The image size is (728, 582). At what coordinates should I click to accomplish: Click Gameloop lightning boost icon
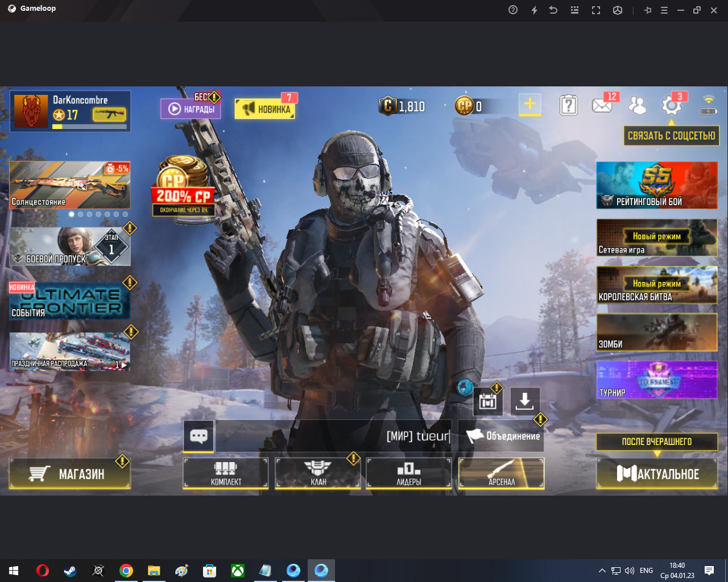(x=534, y=10)
